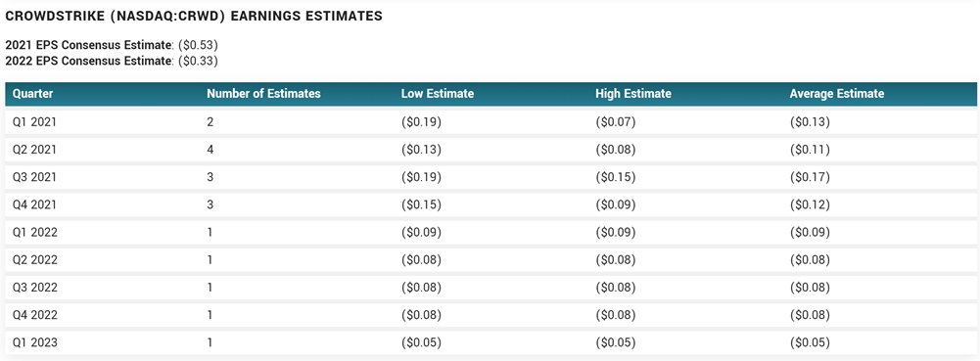Click Q3 2021 low estimate ($0.19)
Viewport: 980px width, 361px height.
click(x=421, y=177)
